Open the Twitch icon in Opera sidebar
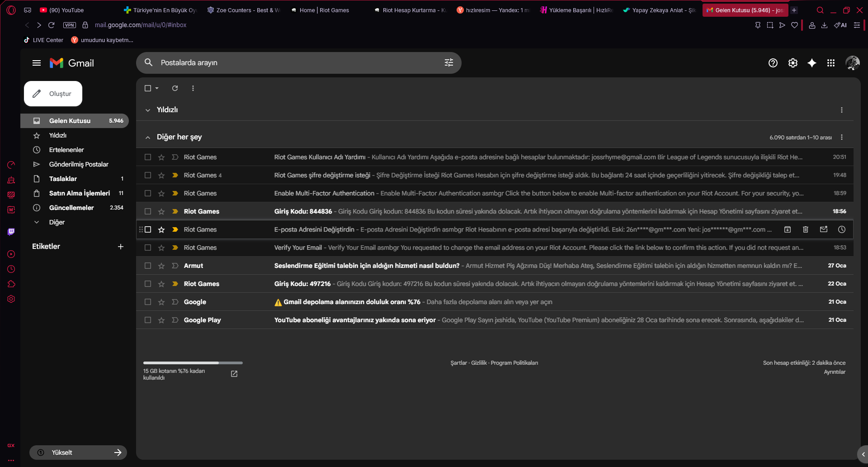The image size is (868, 467). tap(11, 232)
